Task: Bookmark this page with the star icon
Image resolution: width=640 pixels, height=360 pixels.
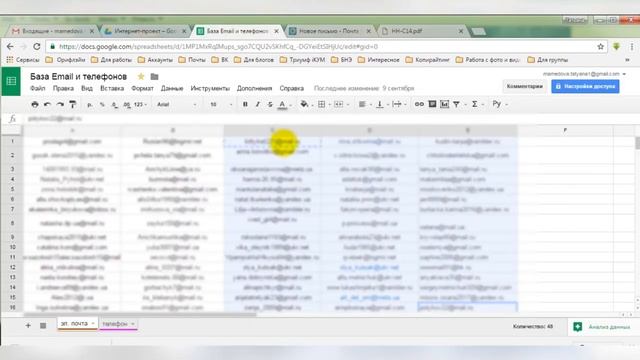Action: 600,47
